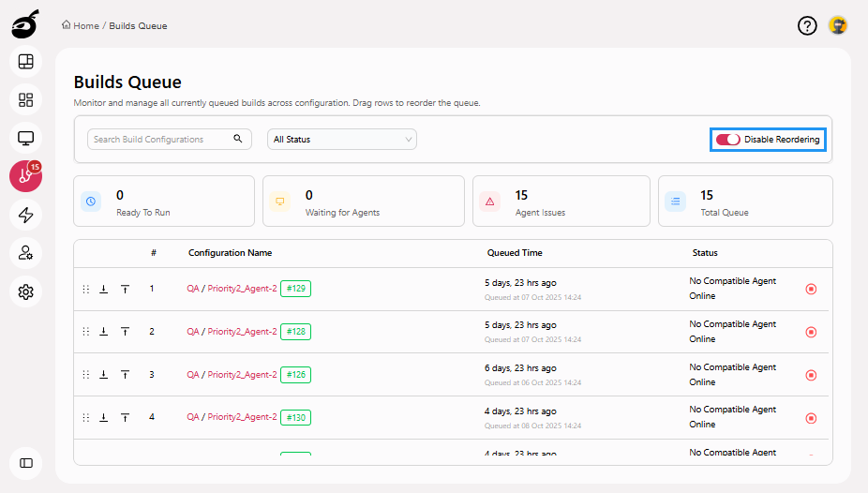The width and height of the screenshot is (868, 493).
Task: Move build #126 to top
Action: pos(125,375)
